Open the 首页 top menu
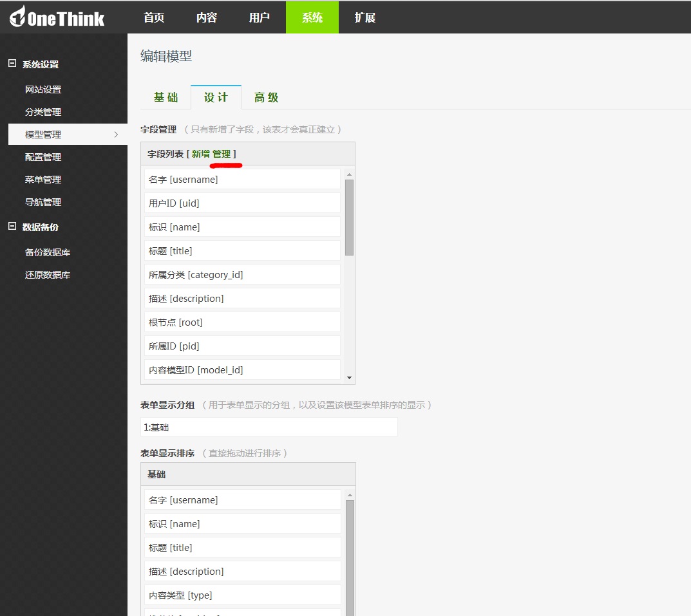 [x=154, y=17]
